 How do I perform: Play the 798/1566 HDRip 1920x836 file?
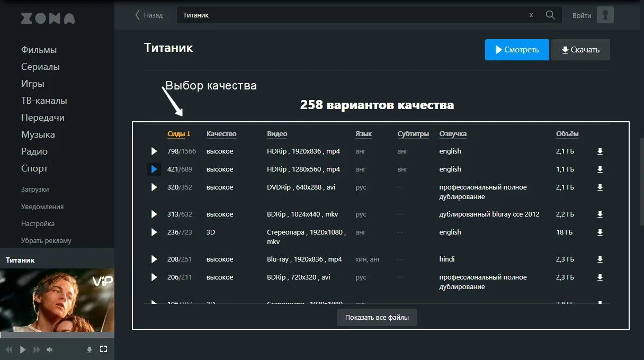tap(154, 151)
